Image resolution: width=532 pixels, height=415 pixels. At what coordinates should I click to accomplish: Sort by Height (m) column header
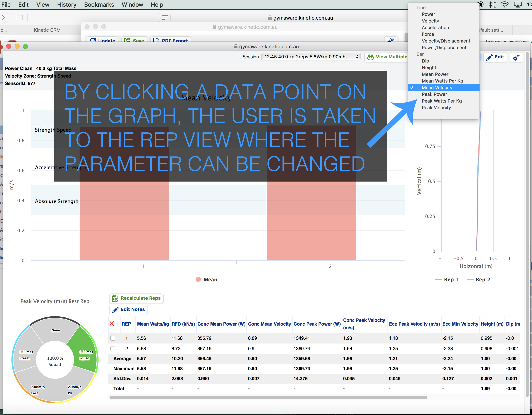(492, 324)
